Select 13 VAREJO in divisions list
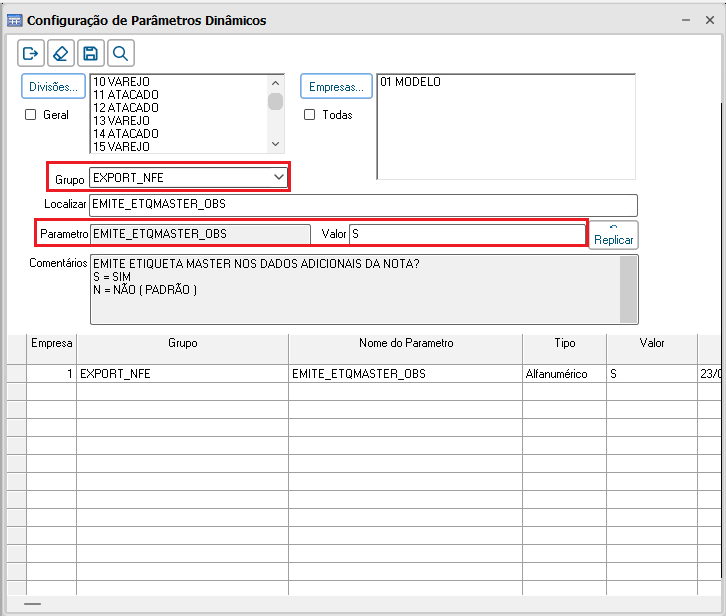 (121, 120)
